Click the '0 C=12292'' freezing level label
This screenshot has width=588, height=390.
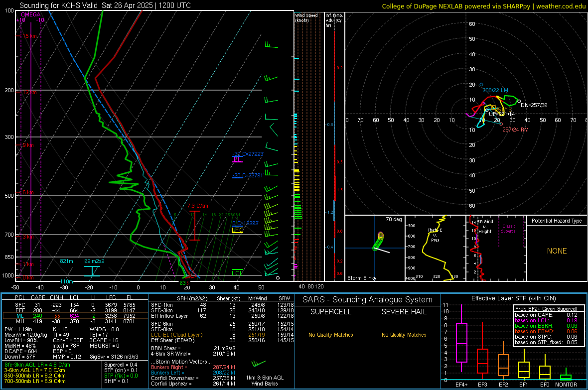coord(246,223)
